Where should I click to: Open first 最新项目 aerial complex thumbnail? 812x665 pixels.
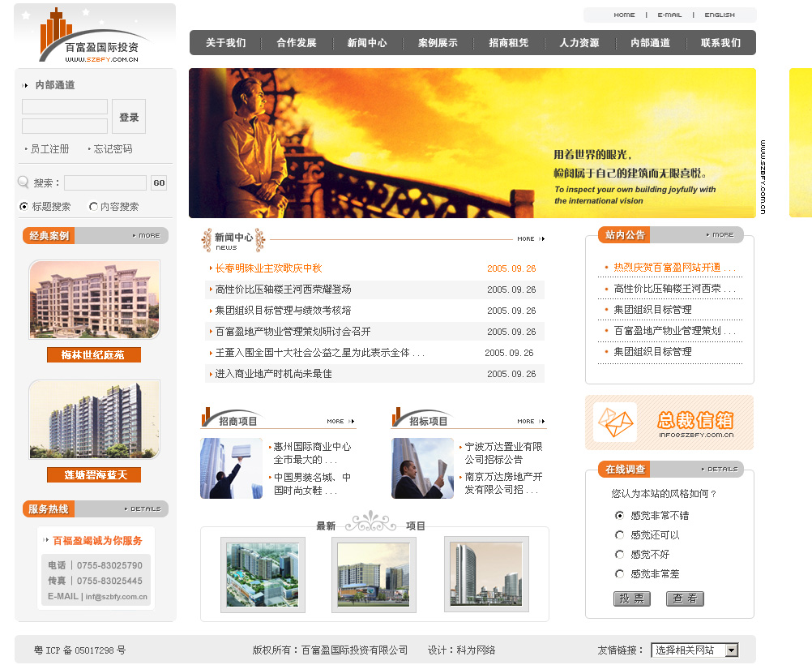click(263, 574)
